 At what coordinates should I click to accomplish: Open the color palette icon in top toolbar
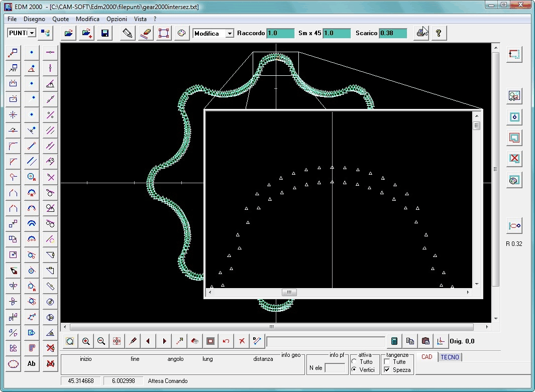pyautogui.click(x=181, y=33)
